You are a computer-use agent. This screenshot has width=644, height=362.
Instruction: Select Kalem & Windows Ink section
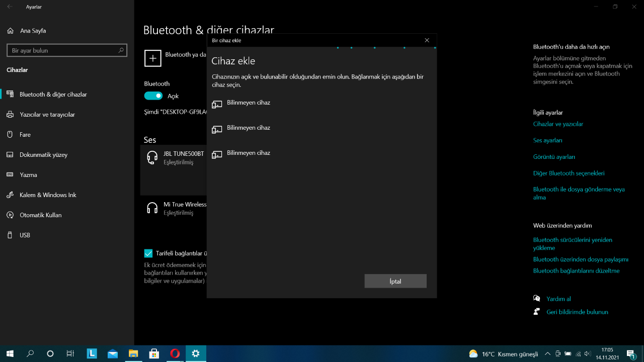click(x=48, y=195)
